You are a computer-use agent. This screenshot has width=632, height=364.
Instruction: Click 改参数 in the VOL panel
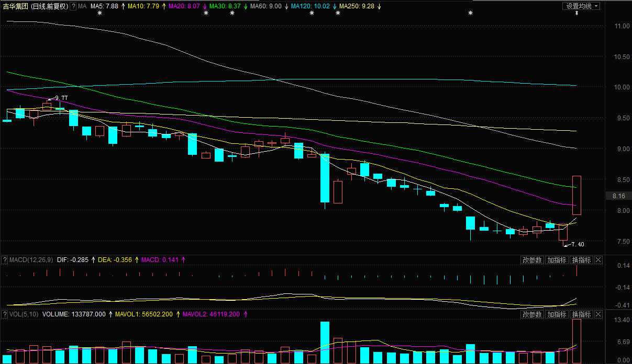coord(532,314)
